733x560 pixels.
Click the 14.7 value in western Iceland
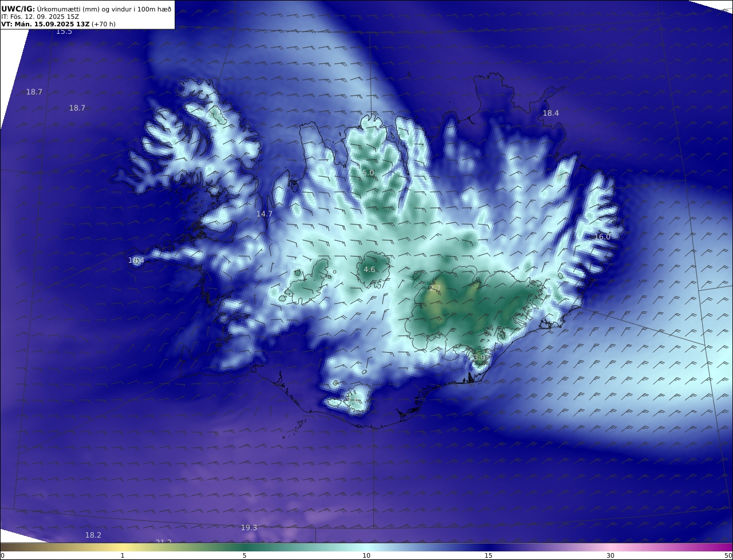click(265, 214)
